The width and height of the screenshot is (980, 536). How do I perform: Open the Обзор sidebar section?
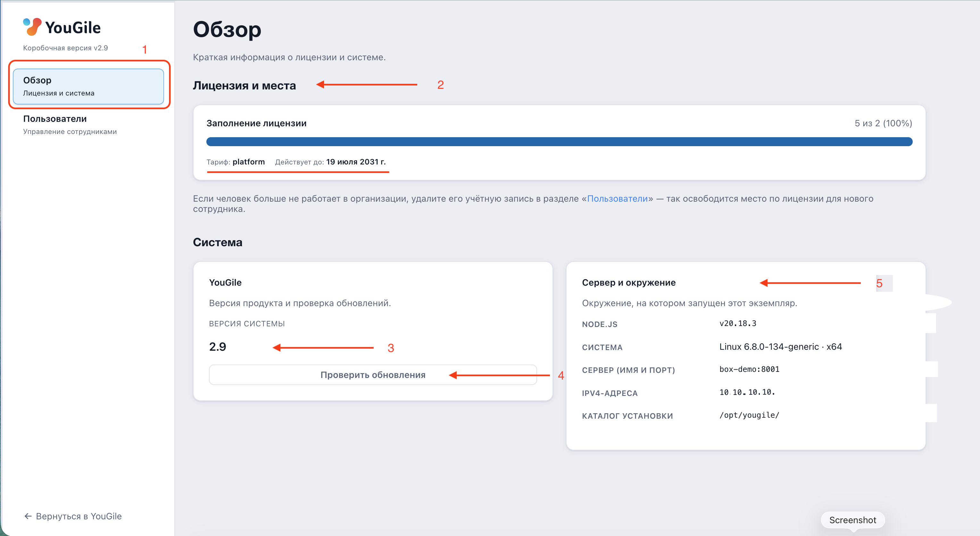point(88,87)
